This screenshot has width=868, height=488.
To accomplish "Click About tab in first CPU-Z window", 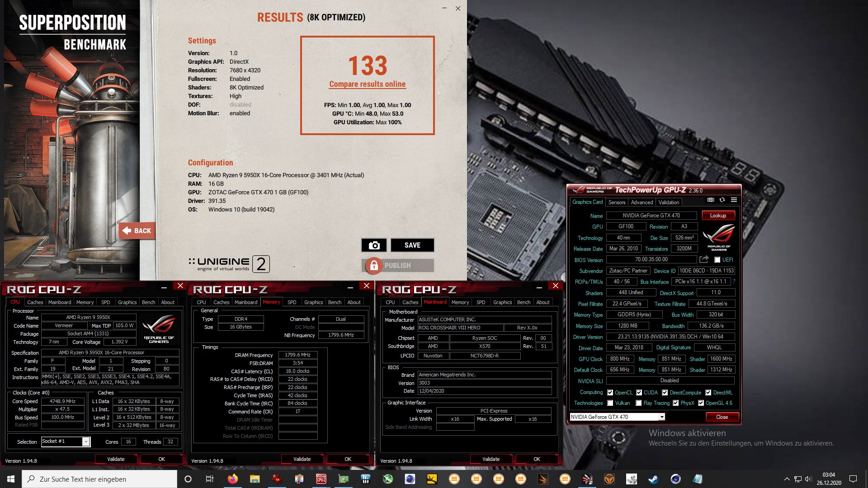I will click(168, 302).
